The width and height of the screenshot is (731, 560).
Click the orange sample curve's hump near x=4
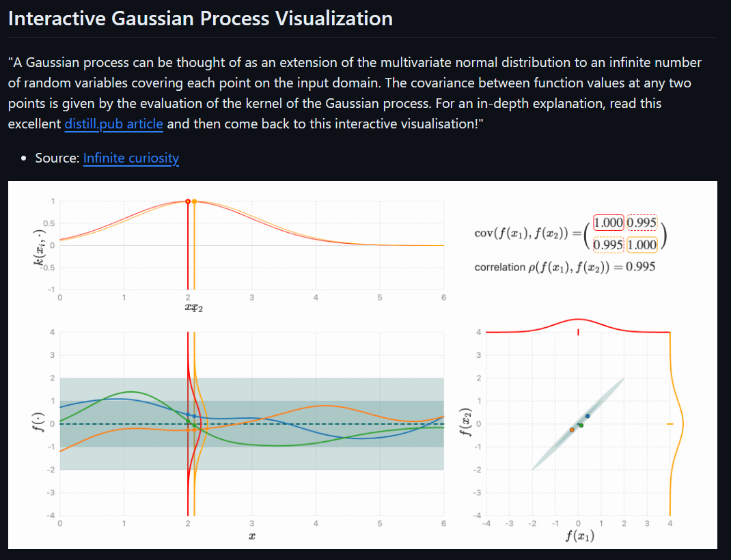pyautogui.click(x=321, y=406)
